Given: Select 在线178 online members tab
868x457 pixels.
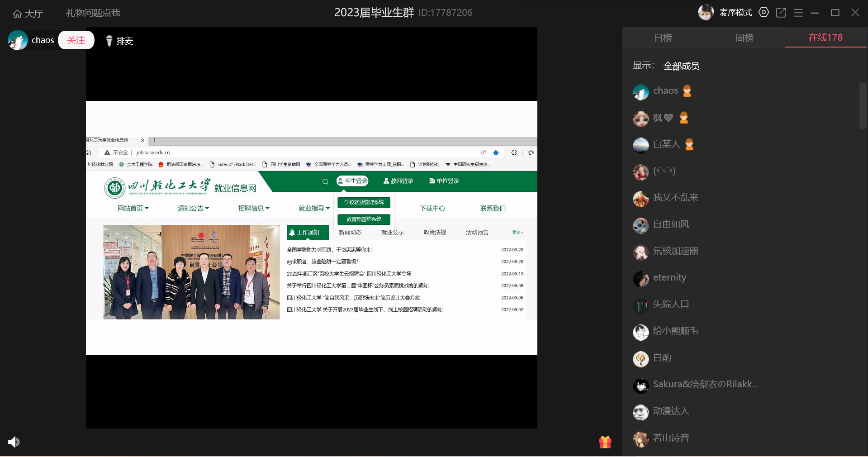Looking at the screenshot, I should [x=825, y=38].
